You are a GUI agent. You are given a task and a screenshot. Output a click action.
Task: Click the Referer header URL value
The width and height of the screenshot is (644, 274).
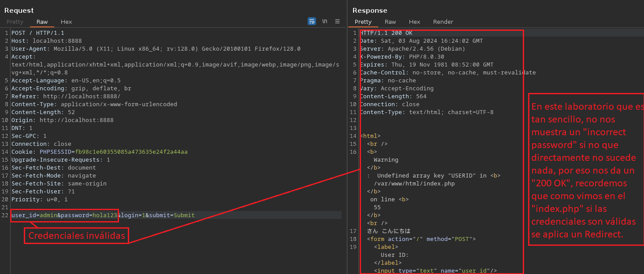[82, 96]
